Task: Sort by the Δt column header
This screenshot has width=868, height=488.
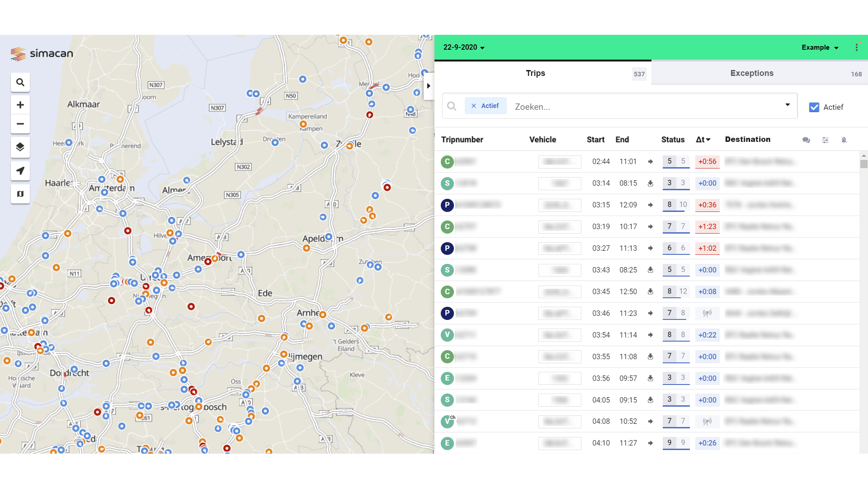Action: click(x=703, y=140)
